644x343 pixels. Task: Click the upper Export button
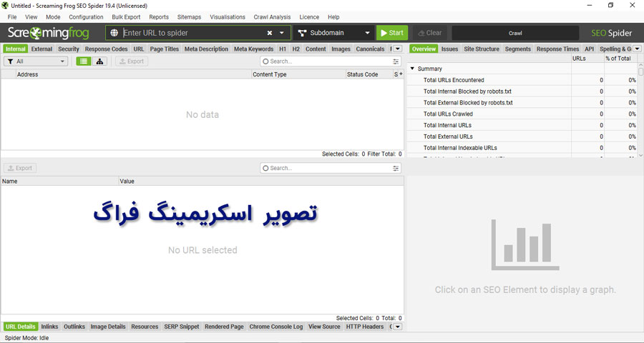(x=132, y=61)
